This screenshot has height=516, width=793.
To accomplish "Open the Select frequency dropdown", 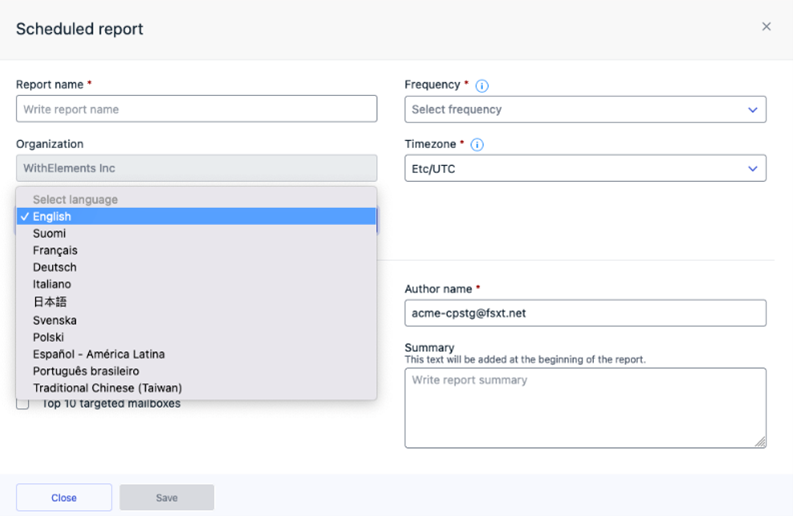I will coord(585,109).
